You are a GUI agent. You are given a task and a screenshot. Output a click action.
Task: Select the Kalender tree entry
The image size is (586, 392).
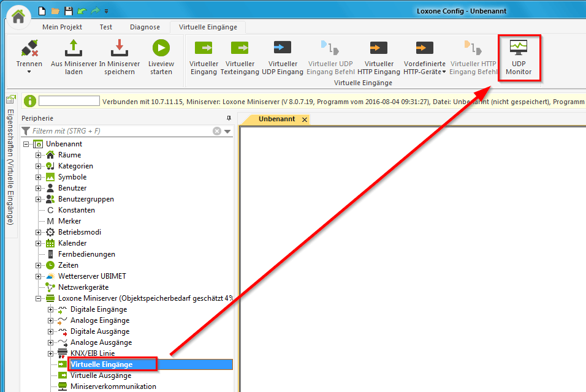(x=73, y=243)
